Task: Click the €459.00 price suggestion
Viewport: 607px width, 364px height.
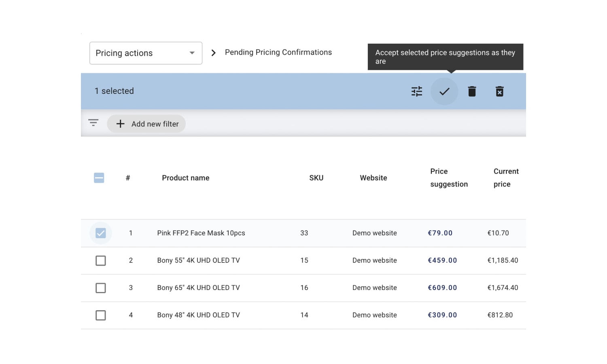Action: coord(442,260)
